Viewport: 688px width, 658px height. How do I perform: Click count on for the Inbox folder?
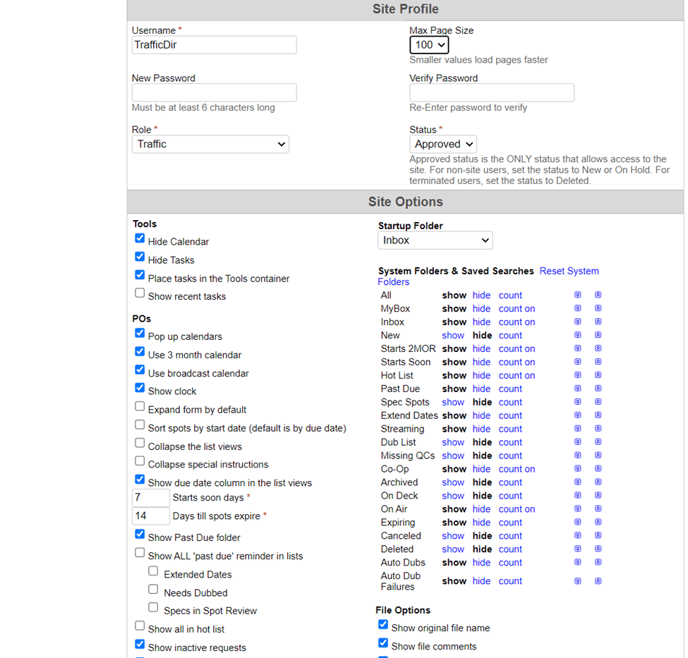point(517,322)
